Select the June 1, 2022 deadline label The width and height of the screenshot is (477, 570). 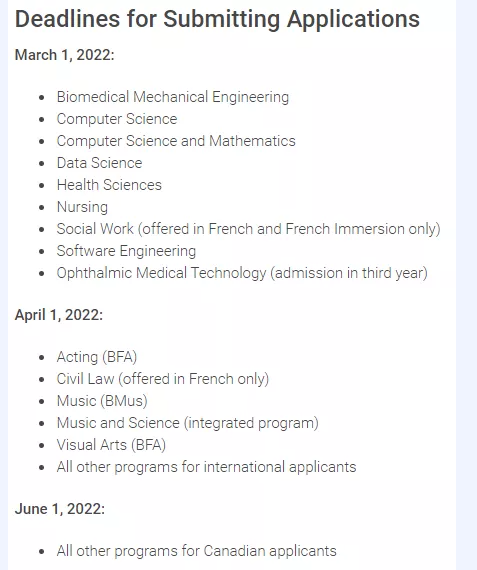(x=60, y=509)
